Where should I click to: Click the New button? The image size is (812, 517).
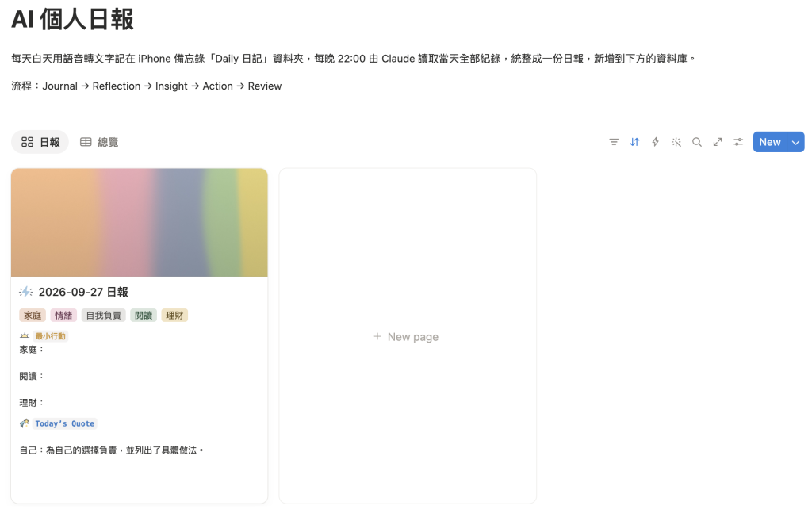click(769, 142)
